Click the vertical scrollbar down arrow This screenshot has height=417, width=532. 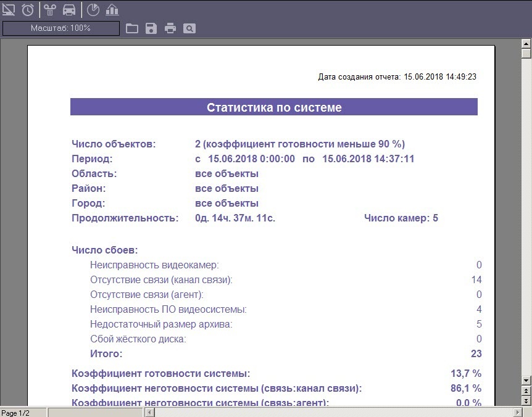click(x=526, y=381)
